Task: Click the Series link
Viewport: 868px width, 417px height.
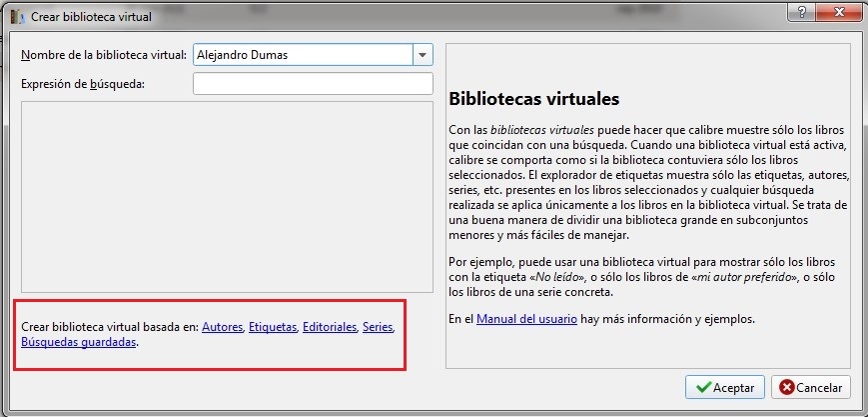Action: pos(378,327)
